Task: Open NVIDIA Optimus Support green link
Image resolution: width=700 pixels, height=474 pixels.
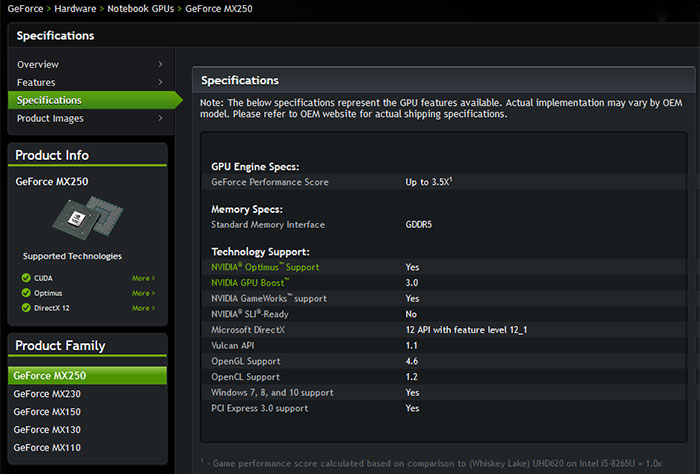Action: tap(265, 267)
